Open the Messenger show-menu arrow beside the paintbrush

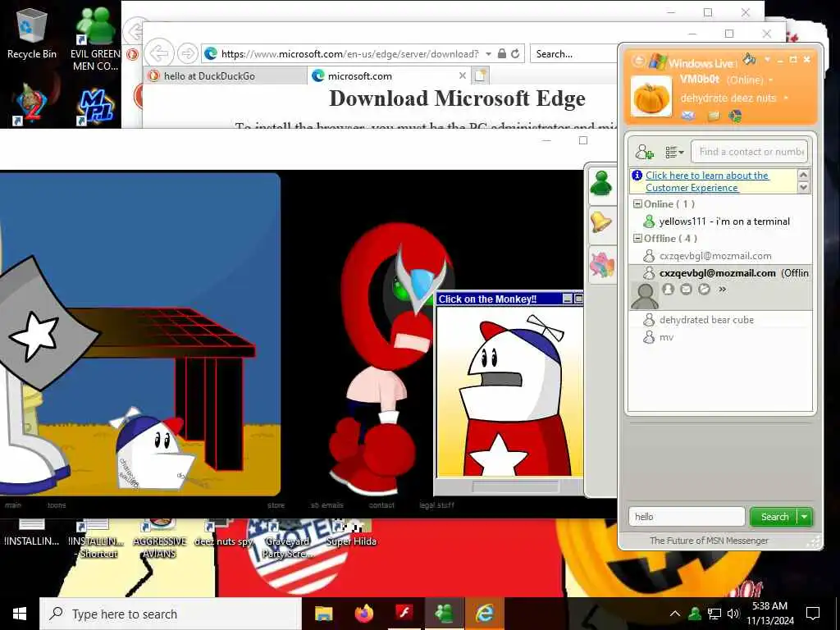767,59
